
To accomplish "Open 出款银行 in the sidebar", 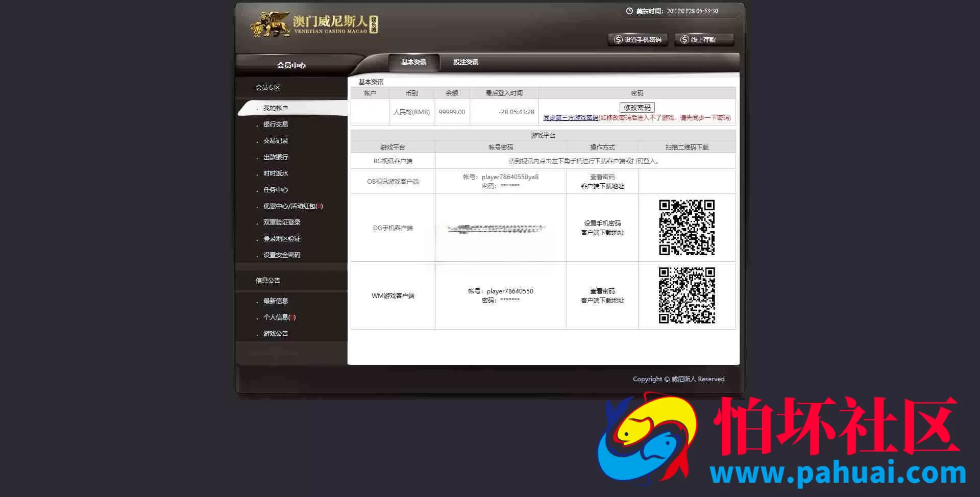I will [x=276, y=157].
